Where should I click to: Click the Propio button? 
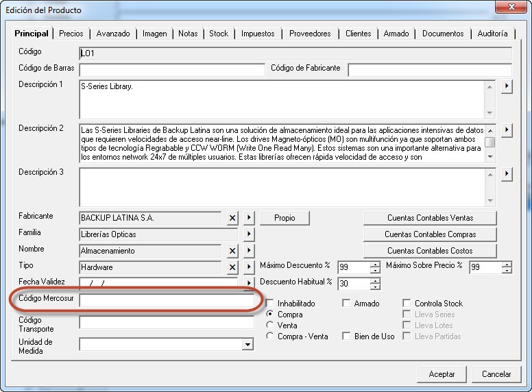(285, 218)
